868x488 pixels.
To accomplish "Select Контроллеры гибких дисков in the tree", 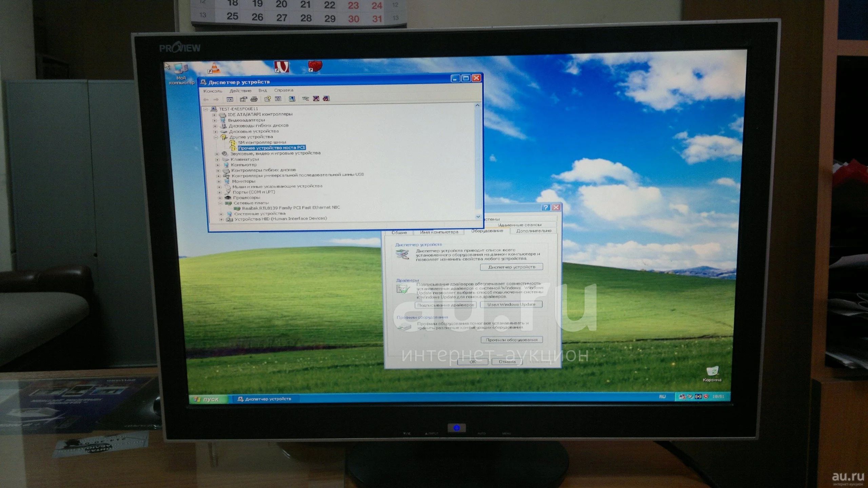I will [263, 170].
